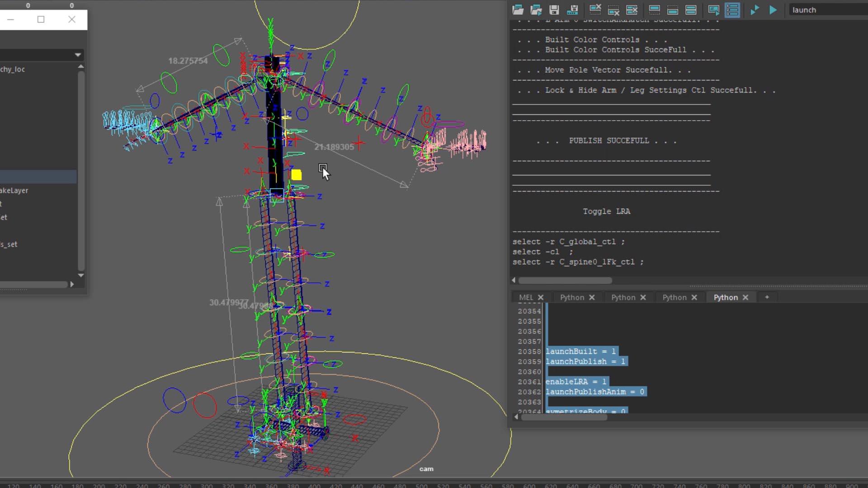The height and width of the screenshot is (488, 868).
Task: Show only the input pane
Action: tap(672, 10)
